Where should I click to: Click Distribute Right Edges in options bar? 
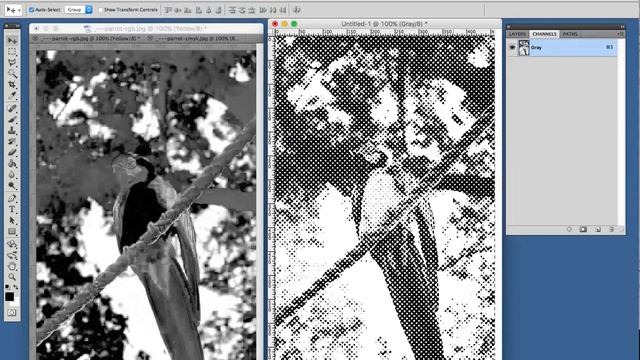pyautogui.click(x=283, y=10)
